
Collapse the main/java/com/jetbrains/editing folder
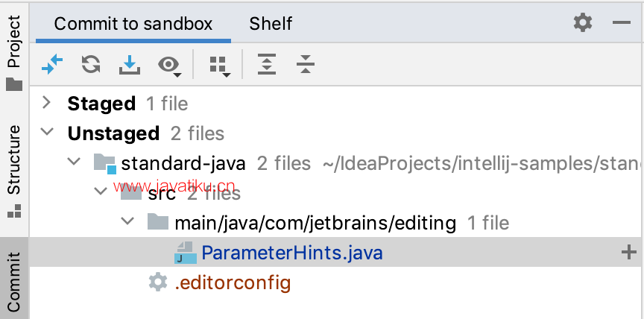pyautogui.click(x=127, y=221)
